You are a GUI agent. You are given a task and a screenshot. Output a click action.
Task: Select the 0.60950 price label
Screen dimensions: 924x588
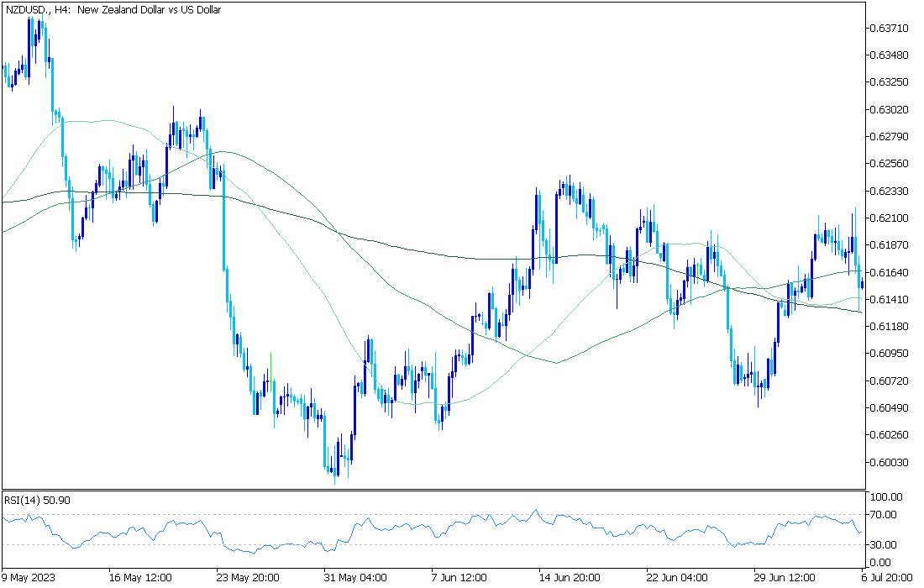click(890, 353)
